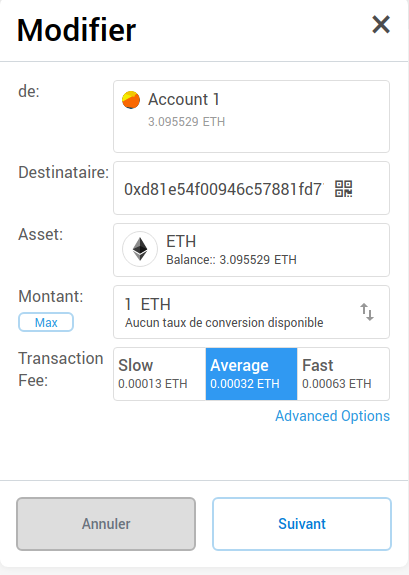Open the ETH asset dropdown

pyautogui.click(x=251, y=250)
